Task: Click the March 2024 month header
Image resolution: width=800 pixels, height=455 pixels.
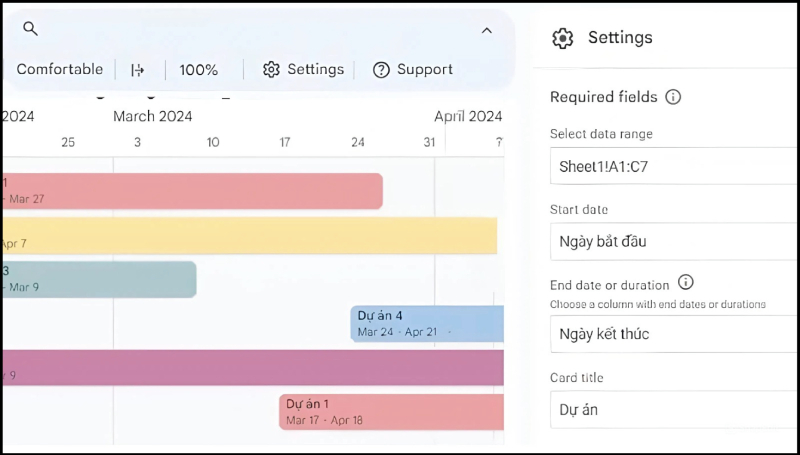Action: pyautogui.click(x=152, y=116)
